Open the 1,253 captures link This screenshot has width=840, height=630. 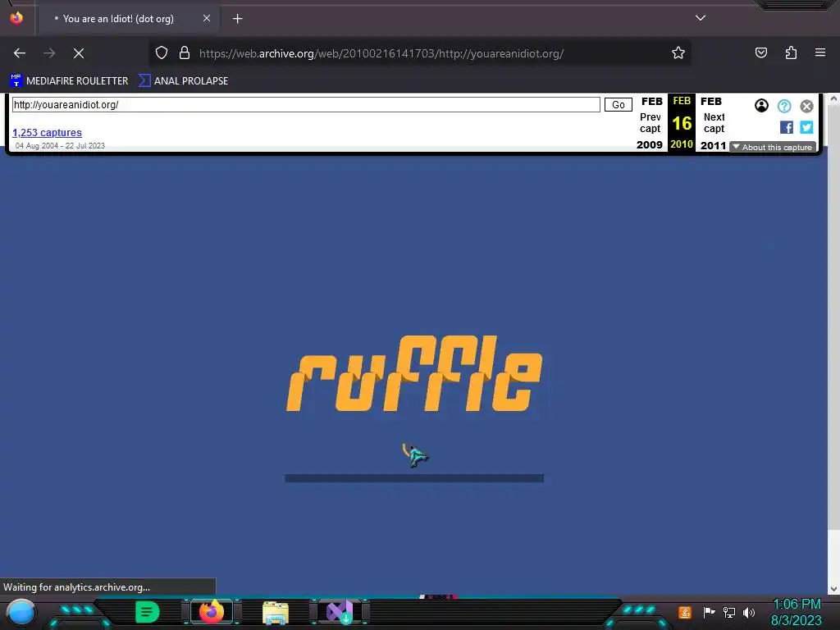pos(47,132)
